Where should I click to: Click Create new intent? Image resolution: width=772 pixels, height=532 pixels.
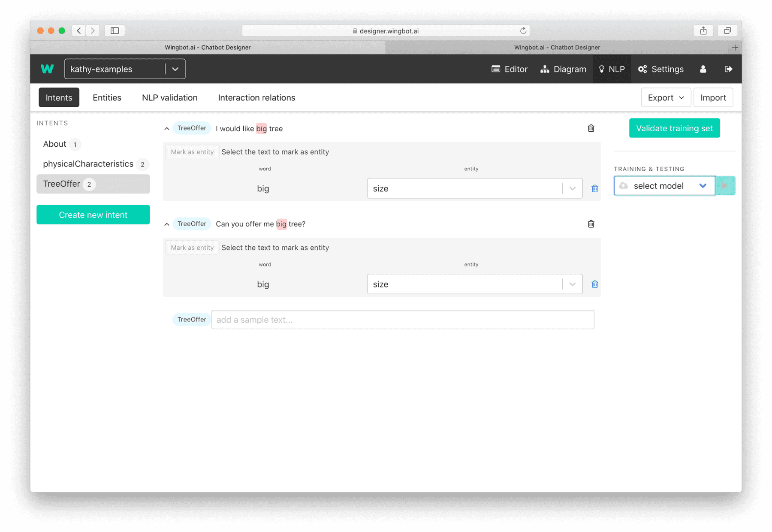tap(93, 215)
